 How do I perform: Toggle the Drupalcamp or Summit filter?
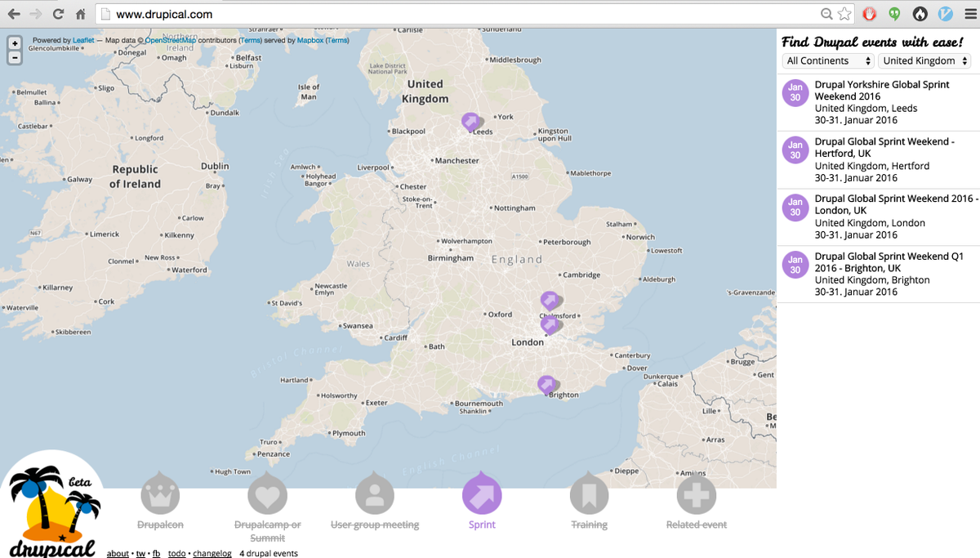[267, 508]
